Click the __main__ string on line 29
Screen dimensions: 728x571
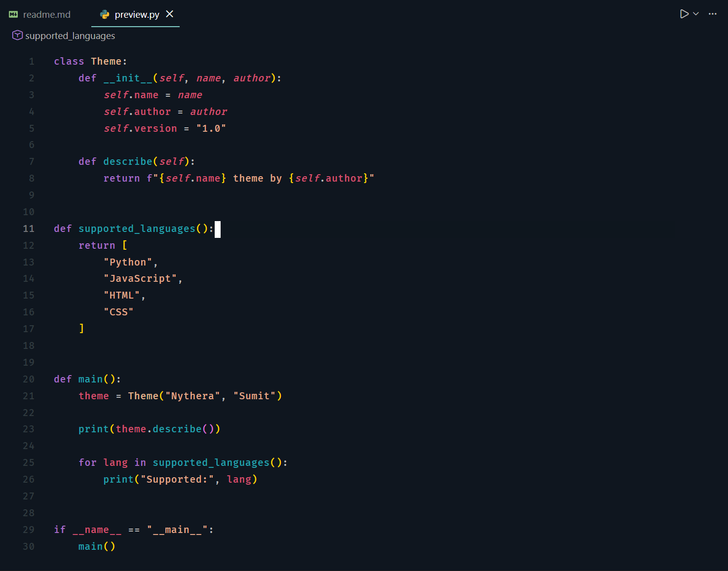178,529
